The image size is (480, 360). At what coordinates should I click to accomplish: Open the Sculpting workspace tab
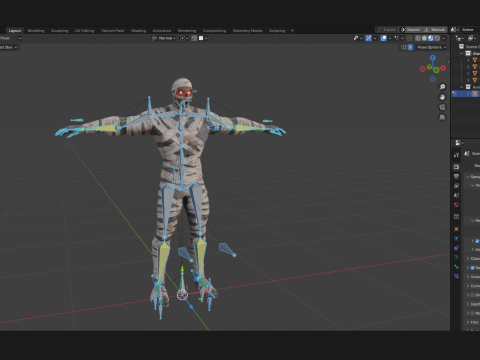click(x=60, y=31)
